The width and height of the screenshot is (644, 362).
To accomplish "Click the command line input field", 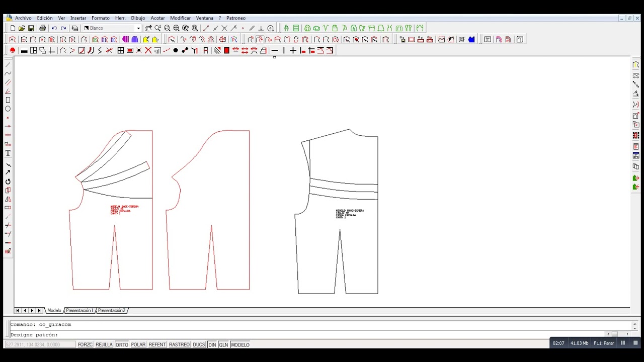I will (307, 334).
